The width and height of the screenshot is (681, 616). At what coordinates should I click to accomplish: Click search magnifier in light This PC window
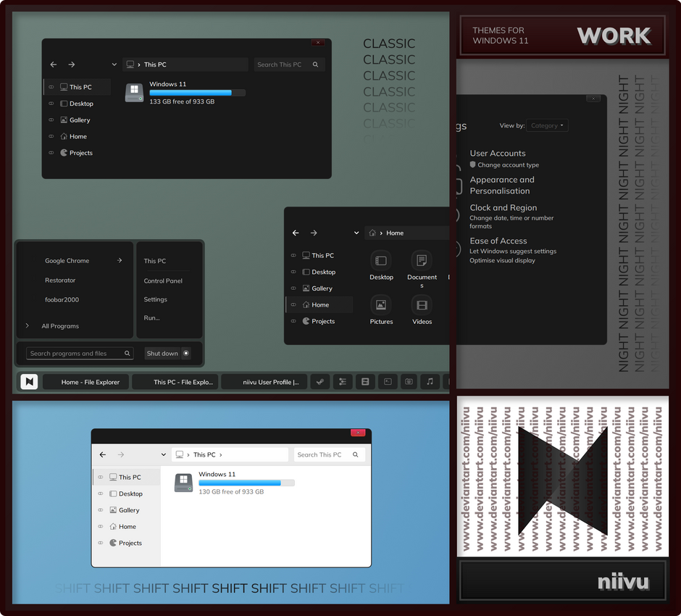pos(356,454)
